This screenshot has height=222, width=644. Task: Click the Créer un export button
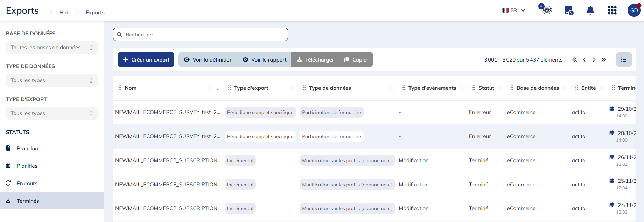[x=146, y=60]
